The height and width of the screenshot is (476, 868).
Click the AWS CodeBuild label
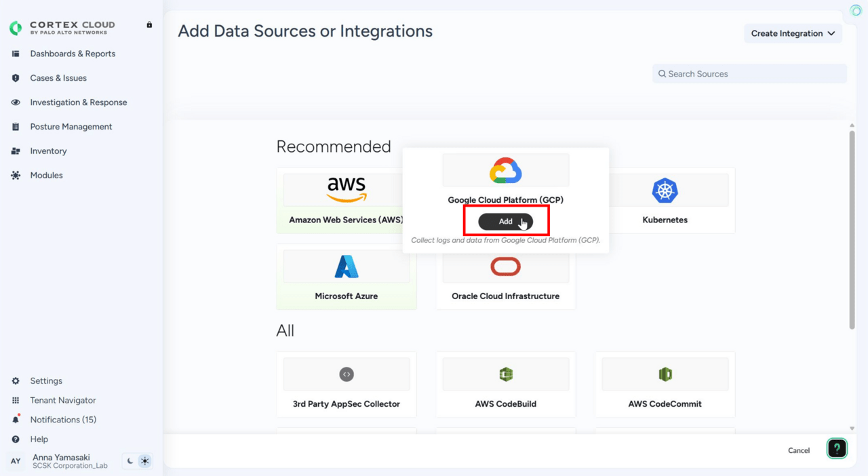point(506,404)
